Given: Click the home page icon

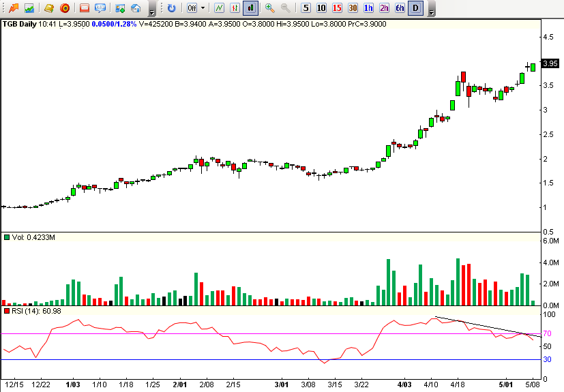Looking at the screenshot, I should pos(136,8).
